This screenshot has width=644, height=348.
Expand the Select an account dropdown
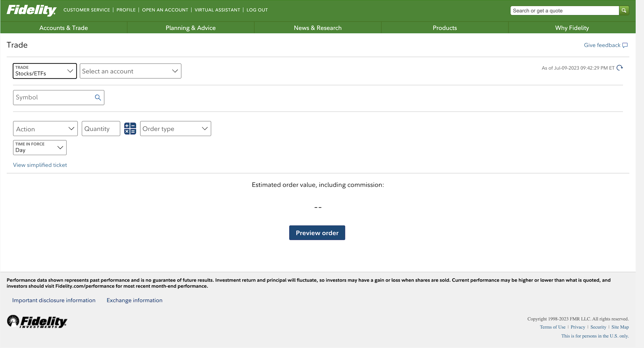(130, 71)
